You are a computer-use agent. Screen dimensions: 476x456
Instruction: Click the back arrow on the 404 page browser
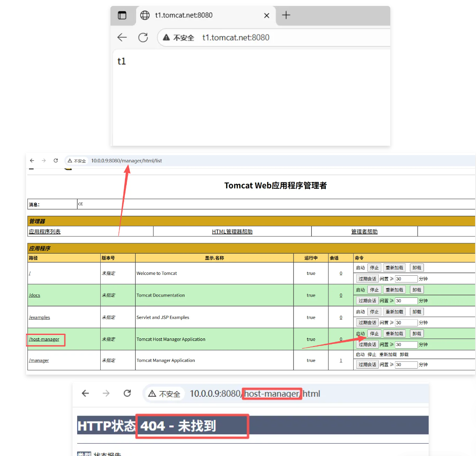(85, 393)
